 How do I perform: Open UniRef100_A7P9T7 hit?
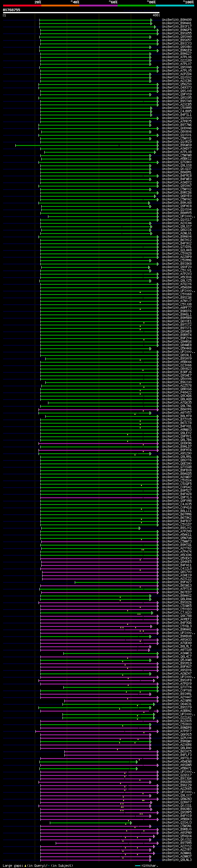click(177, 731)
